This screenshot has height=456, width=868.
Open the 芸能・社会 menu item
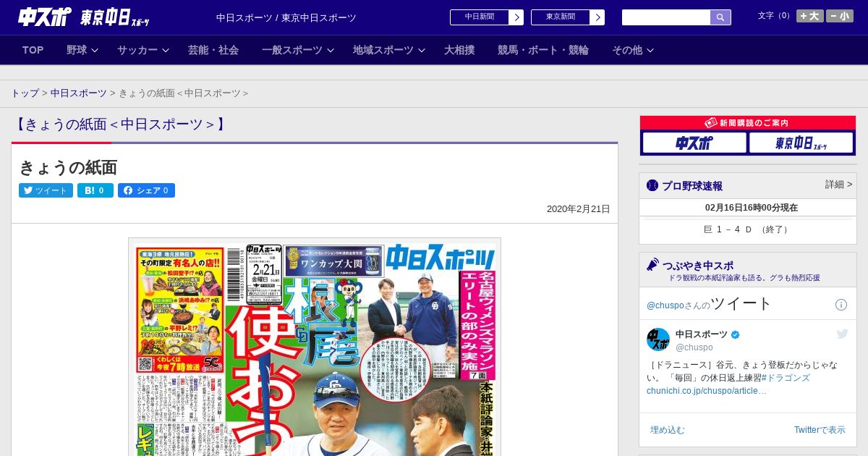[213, 50]
